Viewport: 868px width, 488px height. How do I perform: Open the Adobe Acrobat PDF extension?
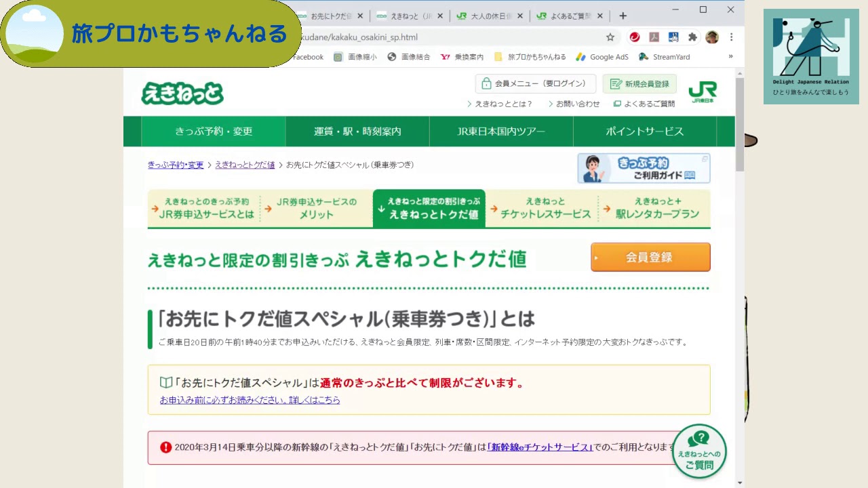pyautogui.click(x=654, y=37)
